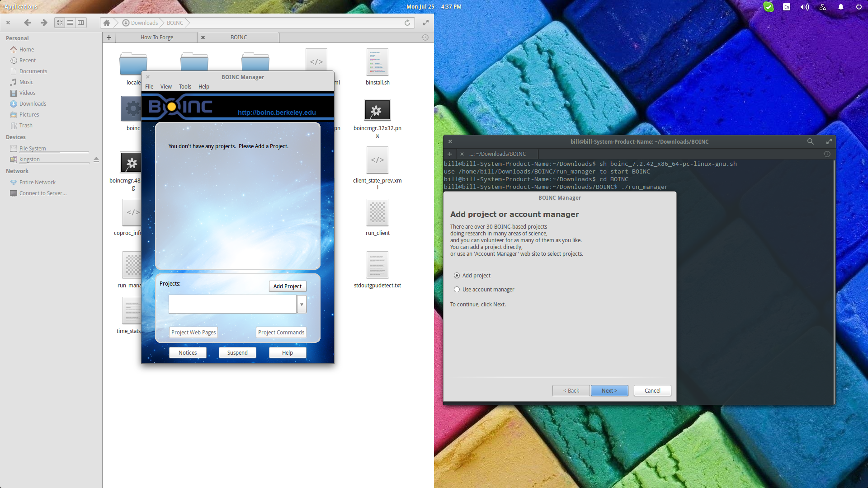The height and width of the screenshot is (488, 868).
Task: Click Next in wizard dialog
Action: 609,391
